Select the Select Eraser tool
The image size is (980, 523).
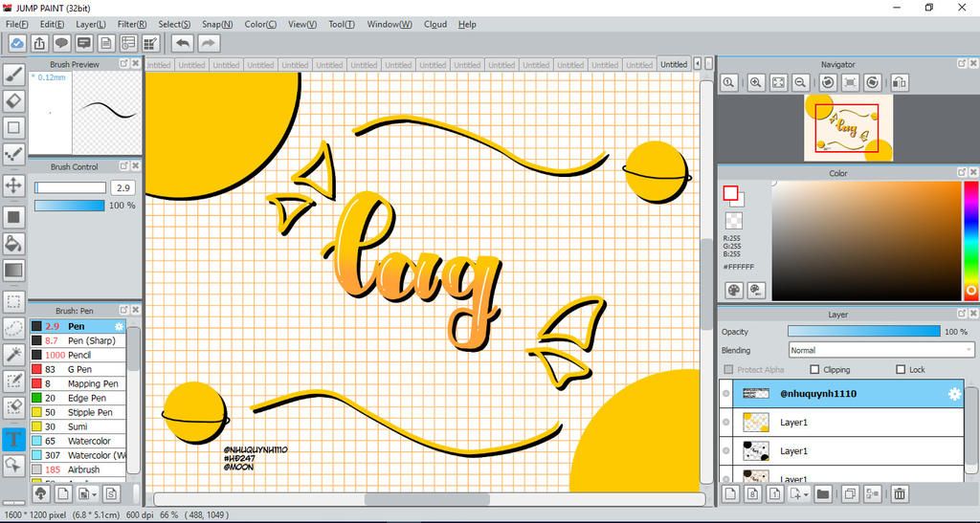13,407
